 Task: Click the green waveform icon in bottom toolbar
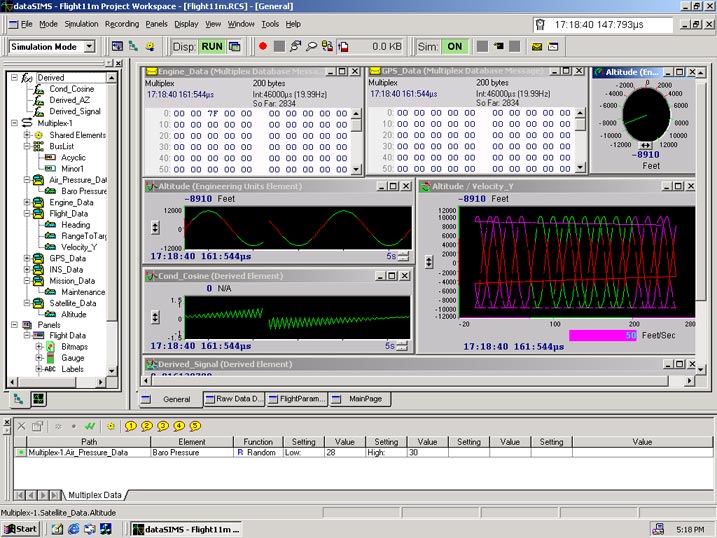point(90,426)
